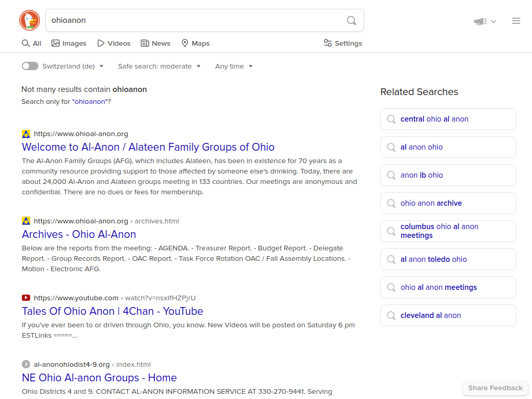Click the ohioal-anon.org favicon of the Welcome result
532x399 pixels.
click(26, 134)
